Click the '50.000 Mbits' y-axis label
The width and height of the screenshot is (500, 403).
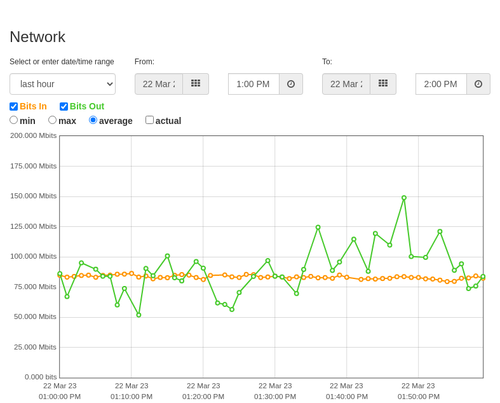(35, 317)
